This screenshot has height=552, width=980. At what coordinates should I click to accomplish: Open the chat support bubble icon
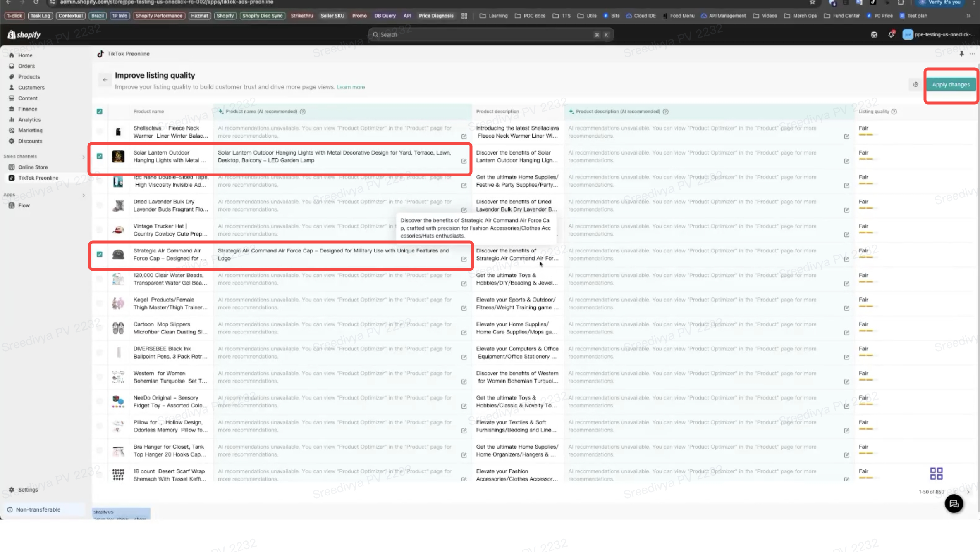point(954,503)
